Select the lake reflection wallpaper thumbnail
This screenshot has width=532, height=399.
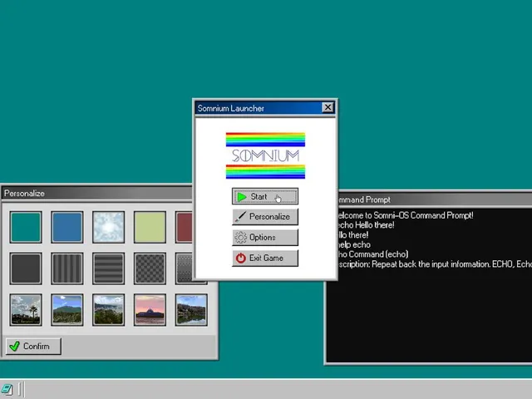[x=191, y=310]
